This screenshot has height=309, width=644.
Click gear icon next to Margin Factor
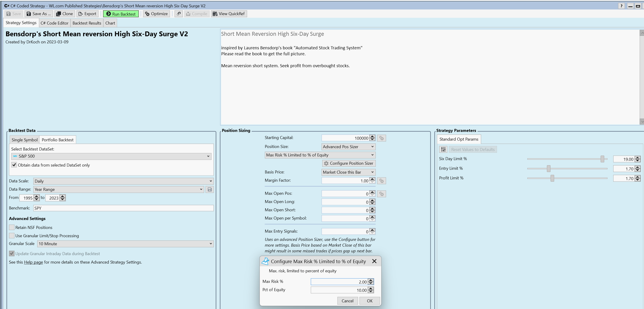[x=381, y=181]
